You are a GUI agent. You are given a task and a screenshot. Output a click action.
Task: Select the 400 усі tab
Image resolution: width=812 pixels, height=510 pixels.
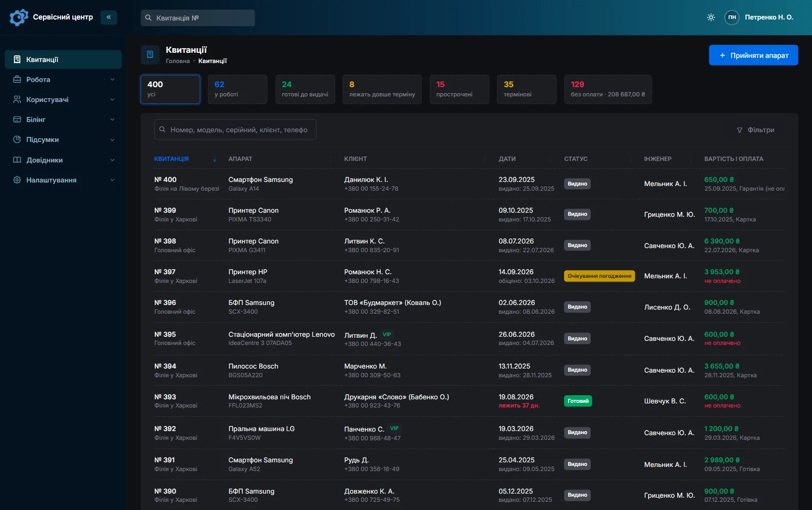(x=170, y=89)
